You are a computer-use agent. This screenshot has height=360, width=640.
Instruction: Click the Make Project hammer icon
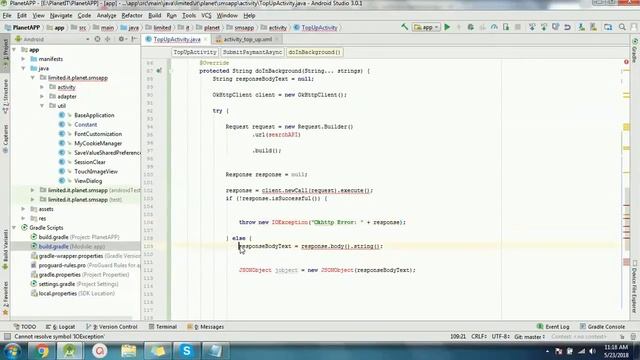tap(404, 27)
